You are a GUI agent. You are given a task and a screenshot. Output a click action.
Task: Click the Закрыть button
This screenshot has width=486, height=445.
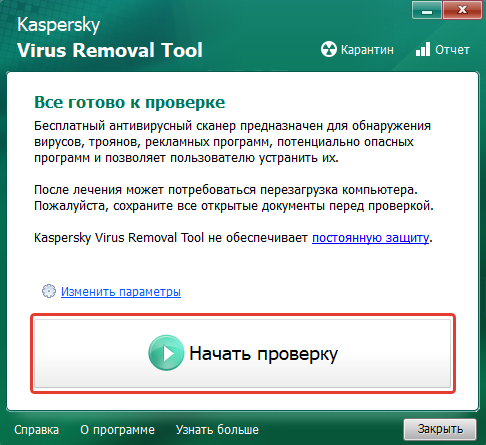[440, 429]
